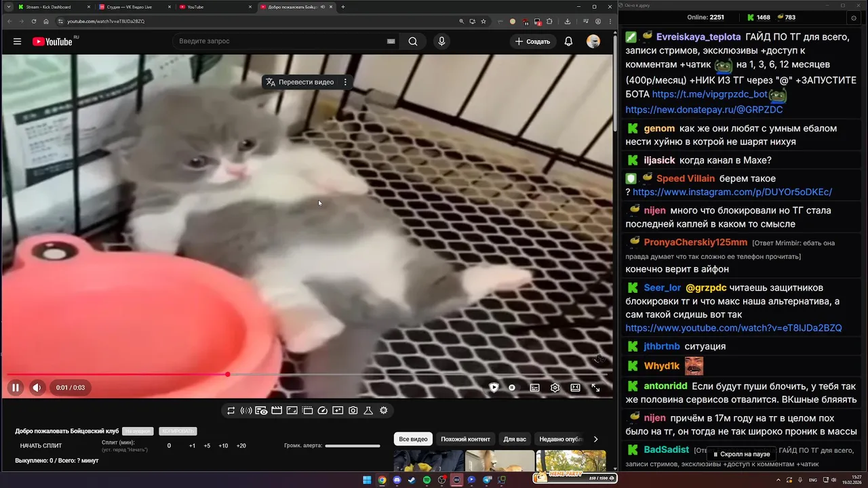Open a new browser tab

coord(343,7)
